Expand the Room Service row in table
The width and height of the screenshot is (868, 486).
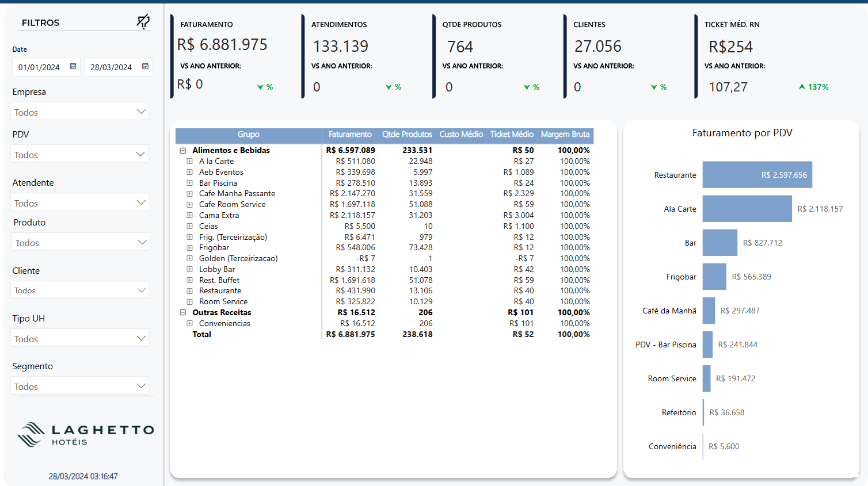(189, 302)
